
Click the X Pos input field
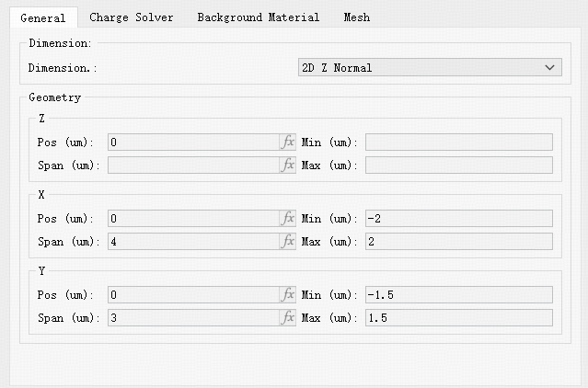193,219
